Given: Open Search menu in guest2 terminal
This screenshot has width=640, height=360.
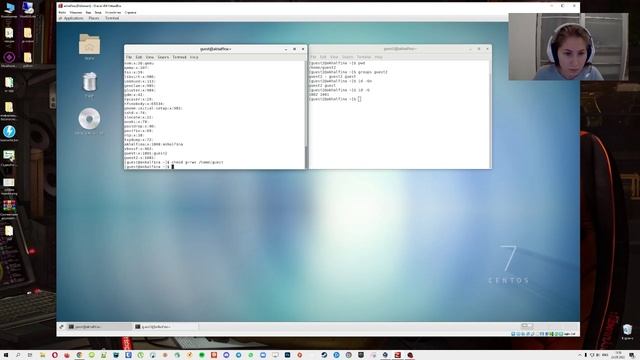Looking at the screenshot, I should click(348, 57).
